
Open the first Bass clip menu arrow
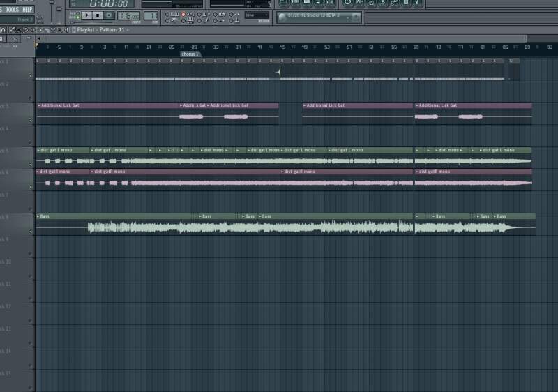point(38,216)
